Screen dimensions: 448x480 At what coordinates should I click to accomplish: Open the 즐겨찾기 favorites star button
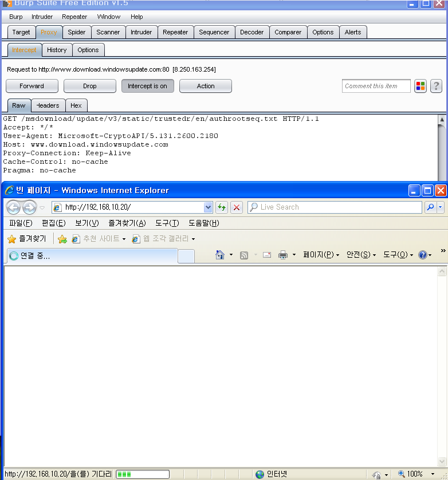[x=26, y=239]
